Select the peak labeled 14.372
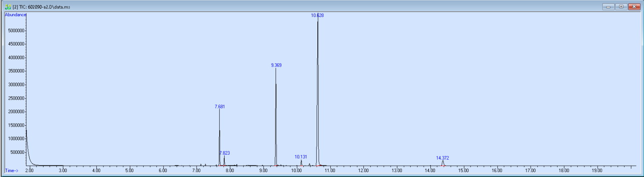 [442, 158]
